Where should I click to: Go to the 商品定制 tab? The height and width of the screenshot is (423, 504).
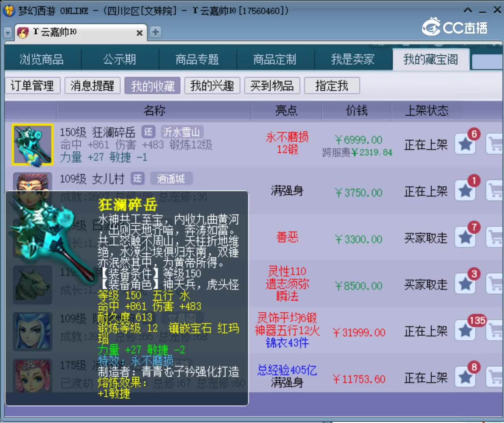pos(275,59)
